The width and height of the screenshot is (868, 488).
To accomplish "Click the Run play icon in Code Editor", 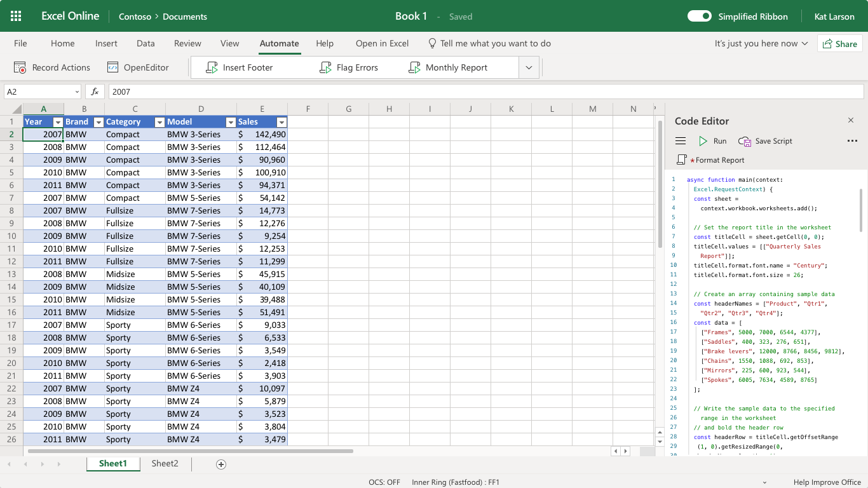I will [x=703, y=141].
